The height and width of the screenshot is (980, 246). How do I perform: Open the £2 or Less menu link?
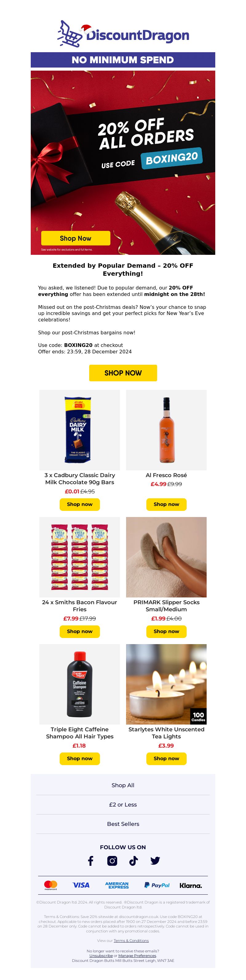click(123, 805)
